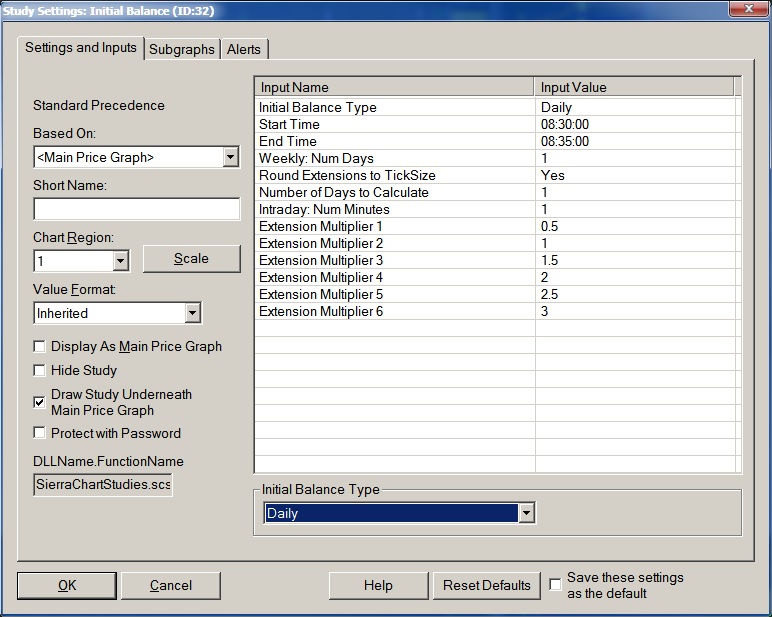Click the 08:35:00 end time value
The width and height of the screenshot is (772, 617).
565,141
